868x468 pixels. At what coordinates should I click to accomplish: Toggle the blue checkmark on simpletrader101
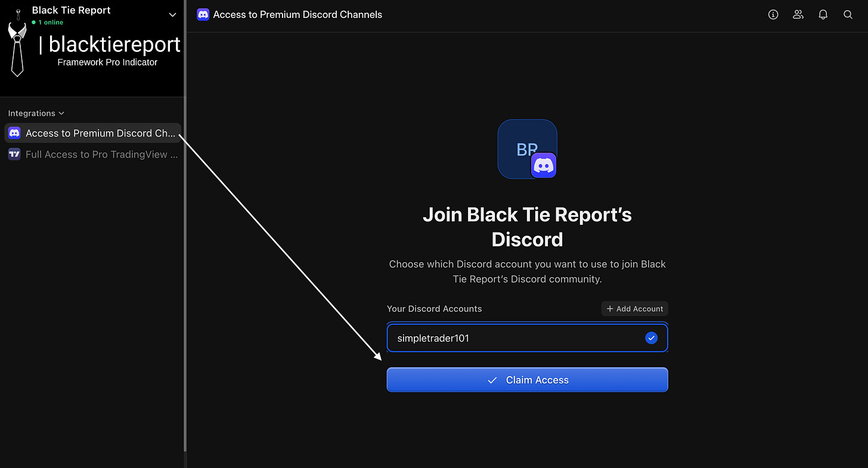(x=652, y=338)
